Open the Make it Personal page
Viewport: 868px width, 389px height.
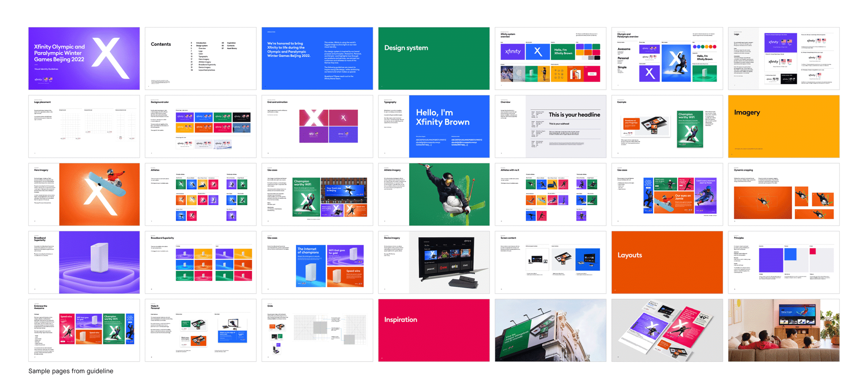200,330
